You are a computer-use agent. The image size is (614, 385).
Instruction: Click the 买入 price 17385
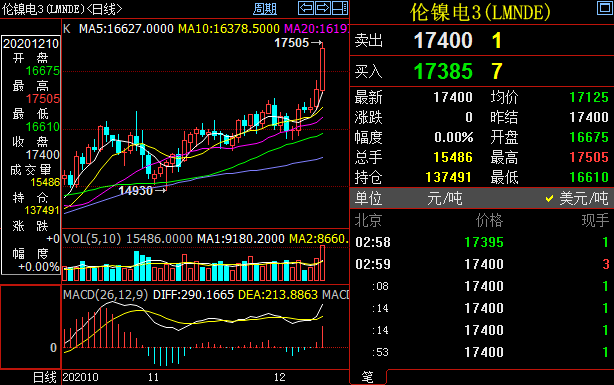click(443, 71)
